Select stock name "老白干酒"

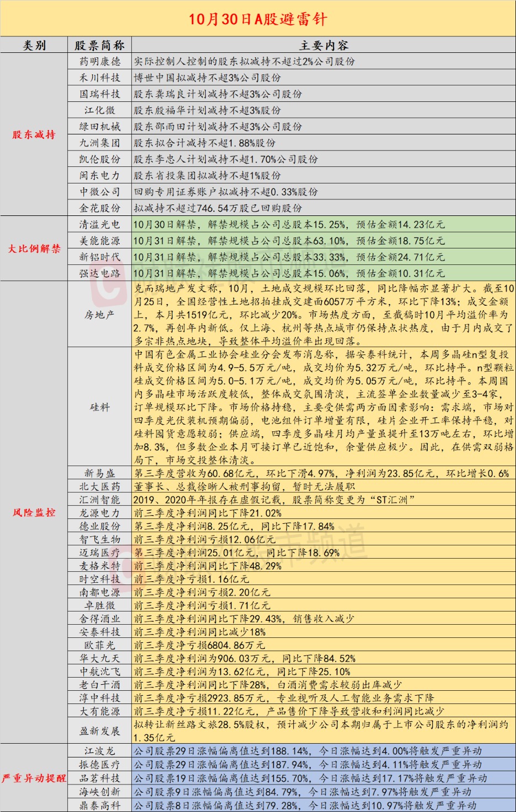(100, 685)
